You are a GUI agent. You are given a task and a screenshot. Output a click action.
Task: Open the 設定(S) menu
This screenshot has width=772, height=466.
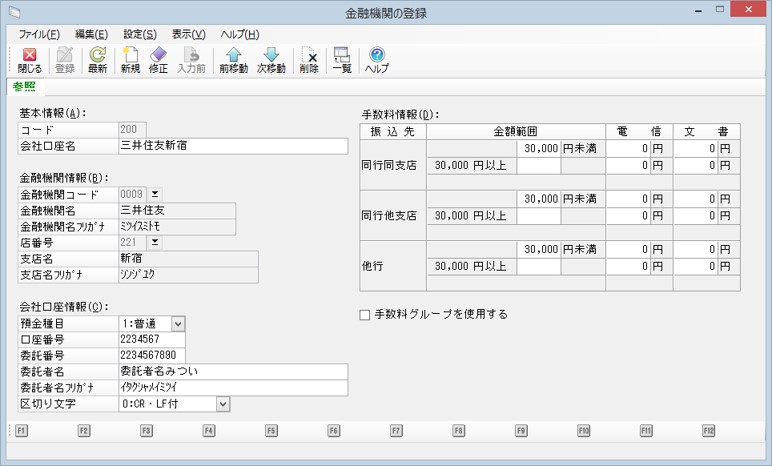click(140, 34)
